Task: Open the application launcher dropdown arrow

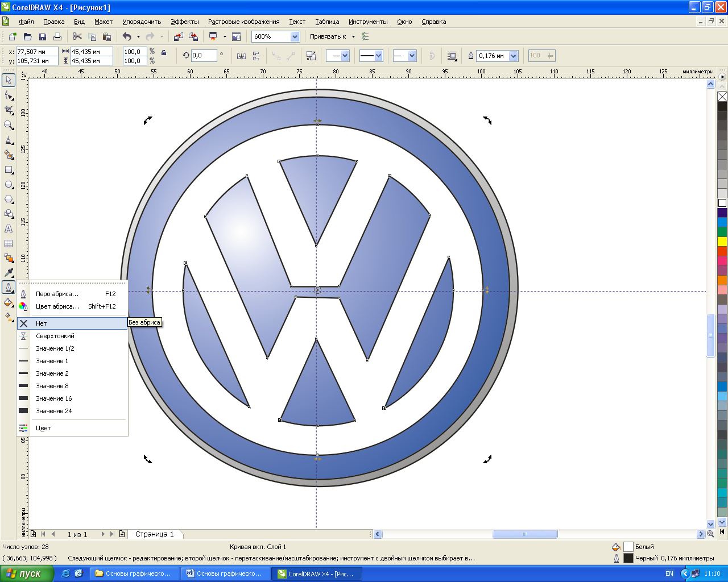Action: (225, 36)
